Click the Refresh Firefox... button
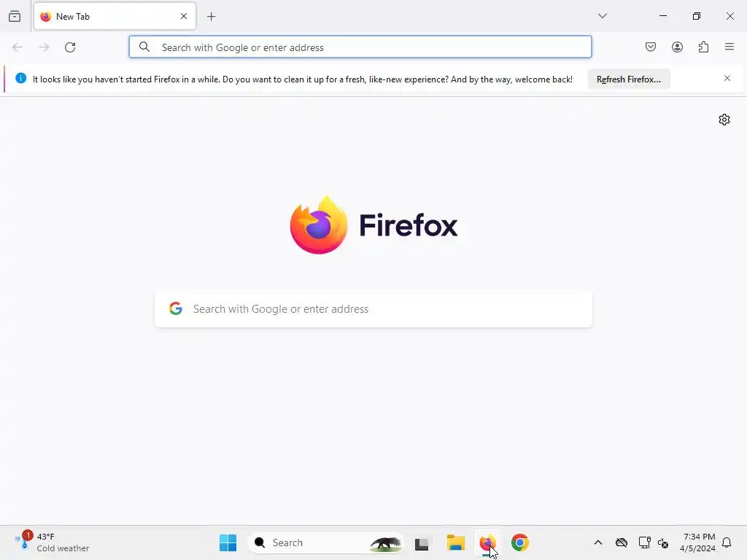 (629, 79)
